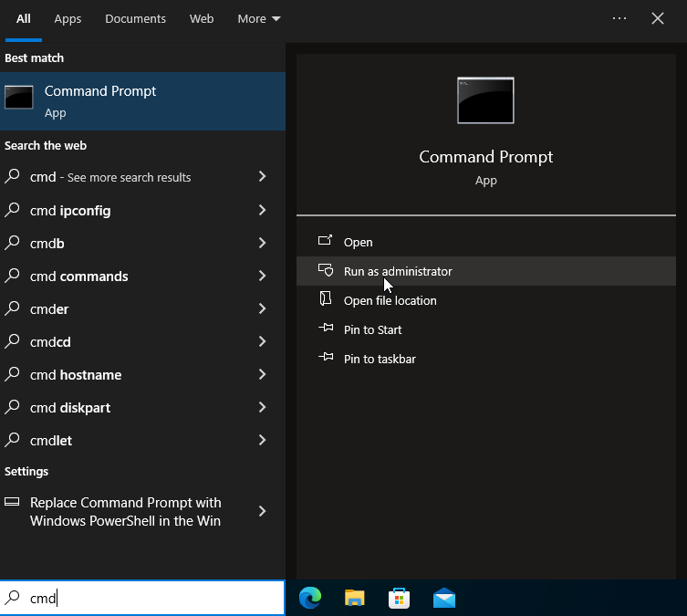Open 'Replace Command Prompt with Windows PowerShell' setting

142,511
